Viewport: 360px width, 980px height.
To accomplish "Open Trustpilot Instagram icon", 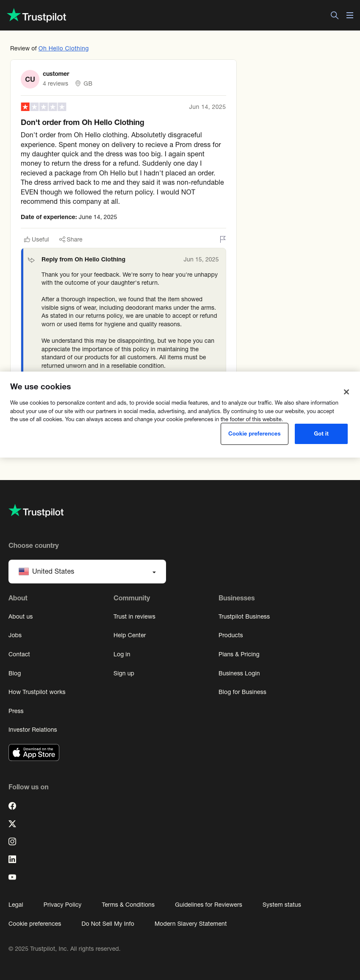I will pyautogui.click(x=12, y=841).
